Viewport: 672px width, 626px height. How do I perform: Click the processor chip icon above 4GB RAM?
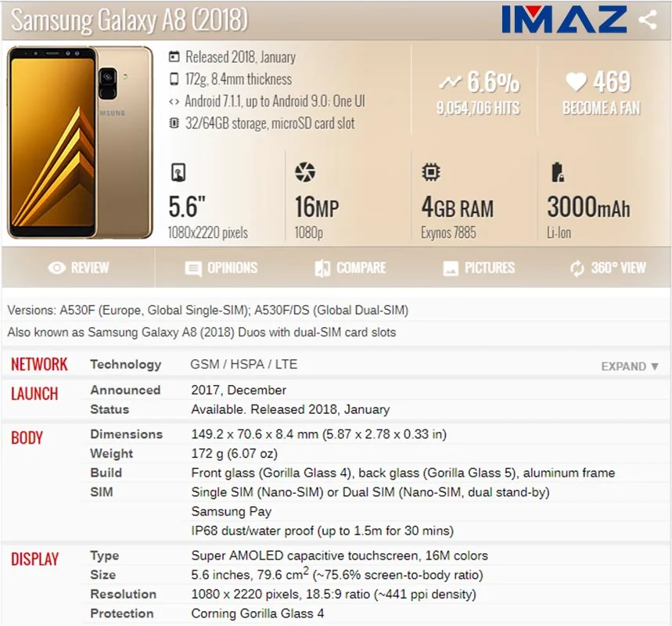coord(431,172)
